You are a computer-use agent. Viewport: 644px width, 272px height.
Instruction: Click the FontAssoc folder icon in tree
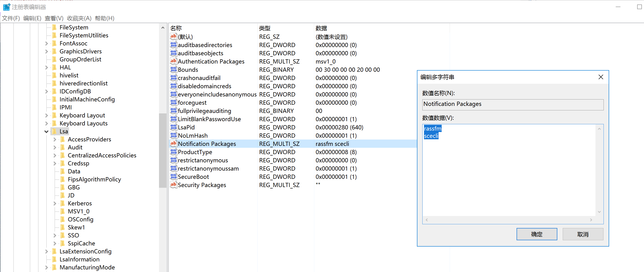click(54, 43)
